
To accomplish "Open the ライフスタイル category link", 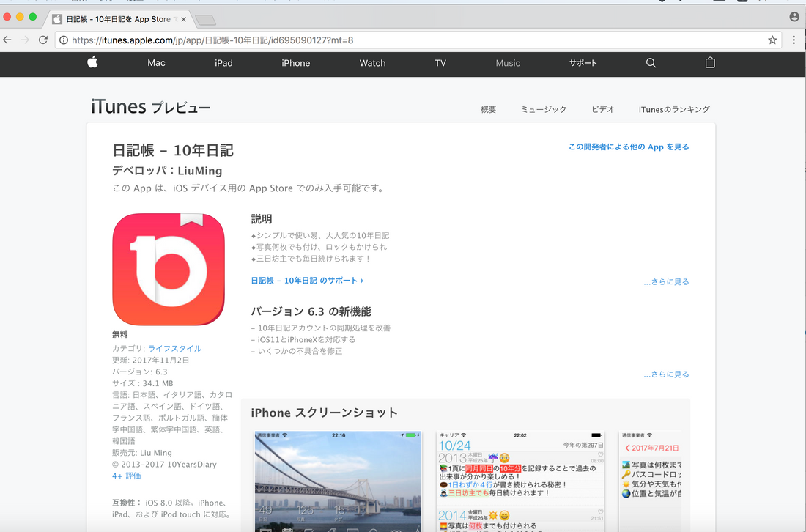I will coord(175,349).
